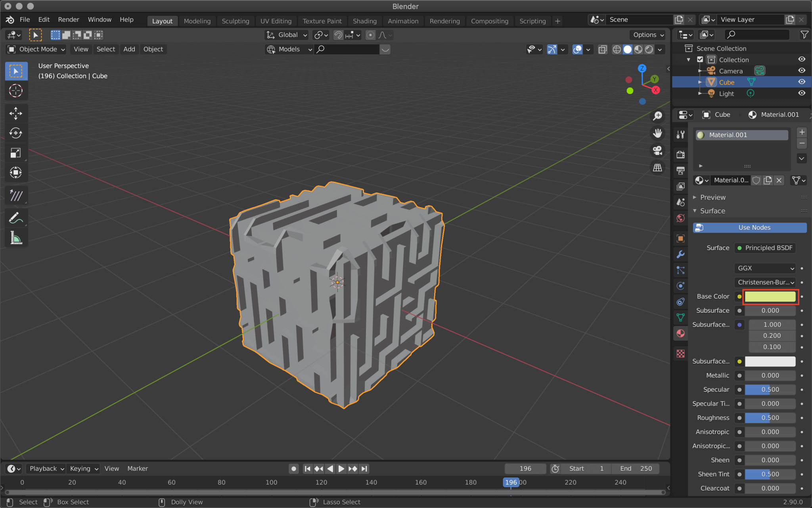
Task: Toggle visibility of the Camera object
Action: 801,70
